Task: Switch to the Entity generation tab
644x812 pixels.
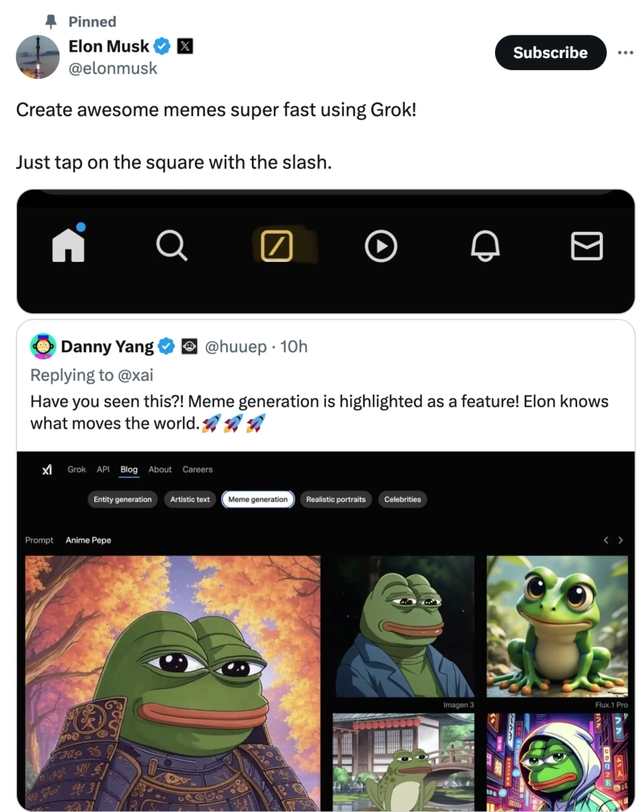Action: point(122,499)
